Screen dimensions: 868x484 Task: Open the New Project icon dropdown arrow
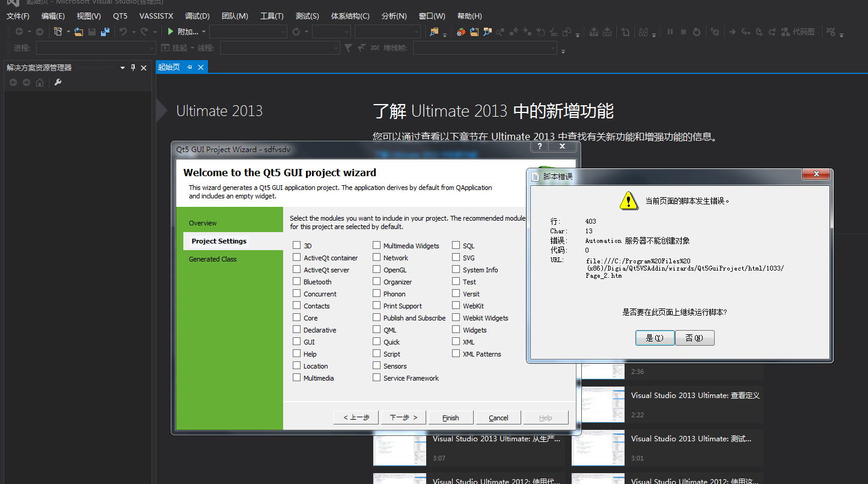coord(68,31)
